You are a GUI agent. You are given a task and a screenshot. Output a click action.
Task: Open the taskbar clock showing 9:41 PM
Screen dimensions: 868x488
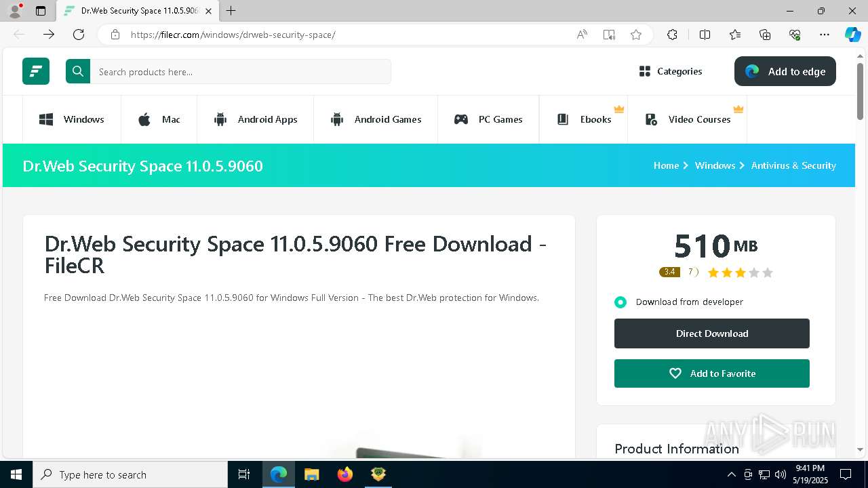tap(810, 474)
